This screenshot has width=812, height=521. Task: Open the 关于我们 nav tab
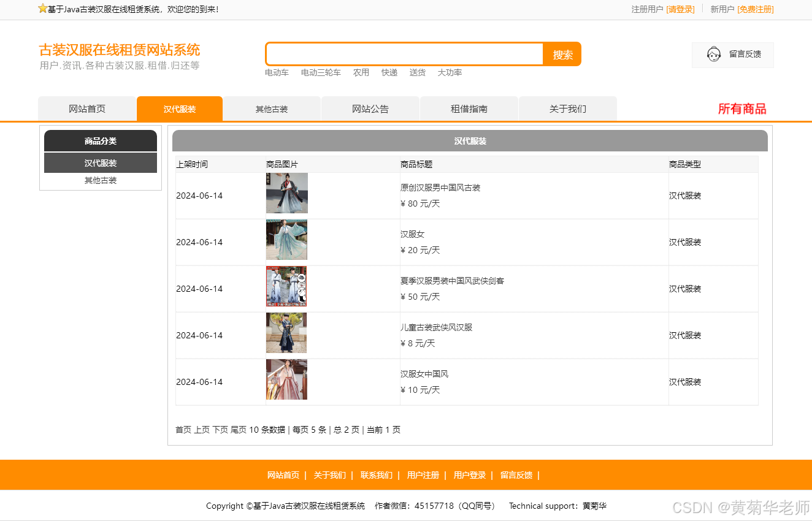[x=568, y=108]
